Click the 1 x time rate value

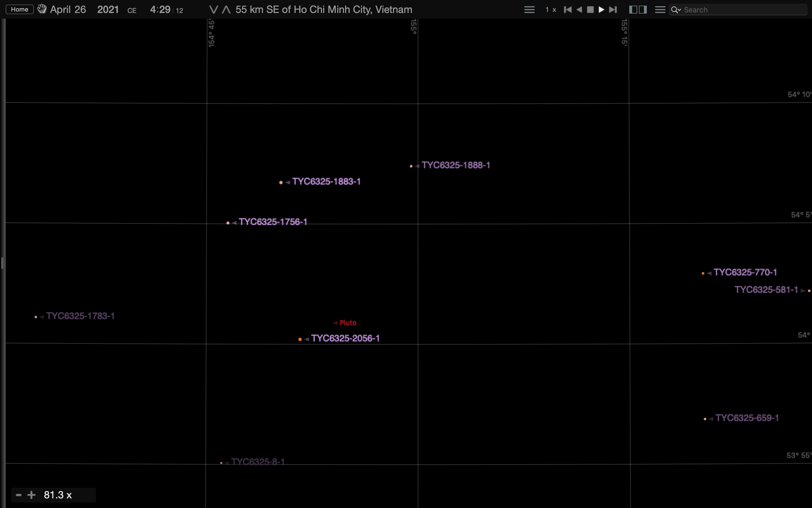(x=550, y=10)
